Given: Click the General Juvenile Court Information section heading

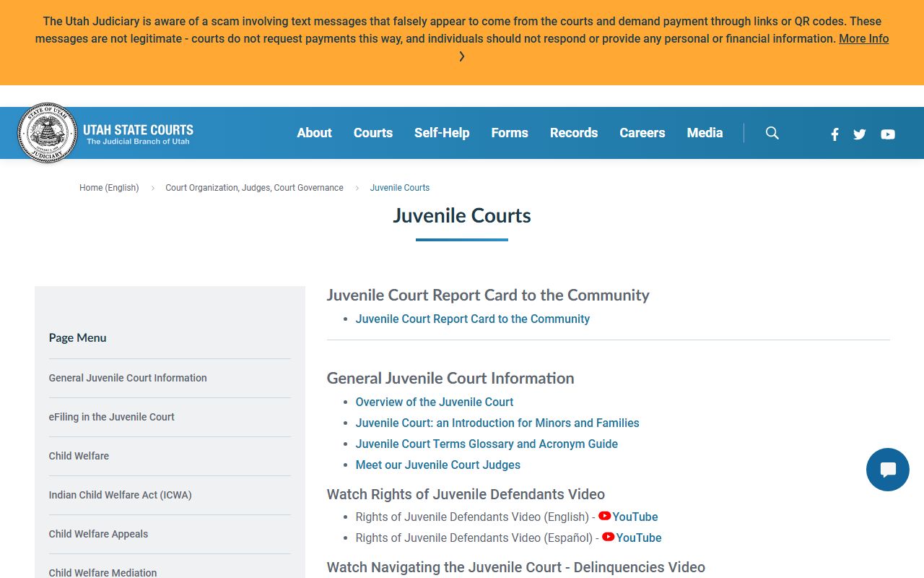Looking at the screenshot, I should tap(450, 379).
